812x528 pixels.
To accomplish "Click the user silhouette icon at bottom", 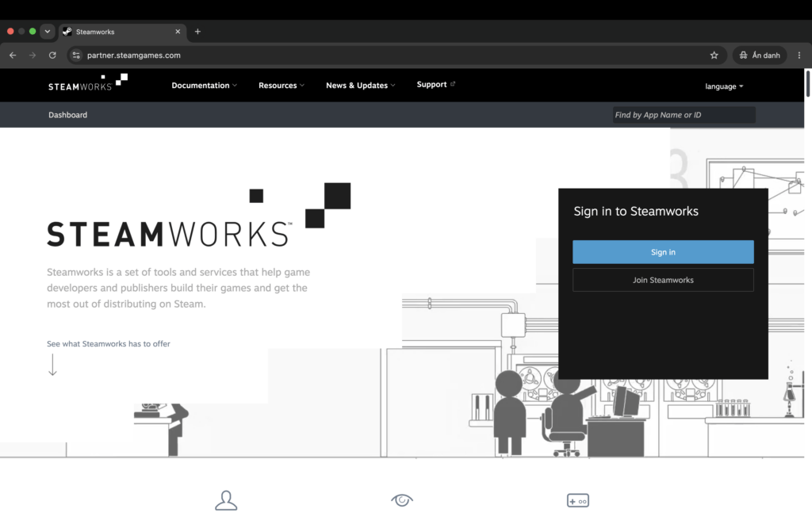I will (x=226, y=500).
